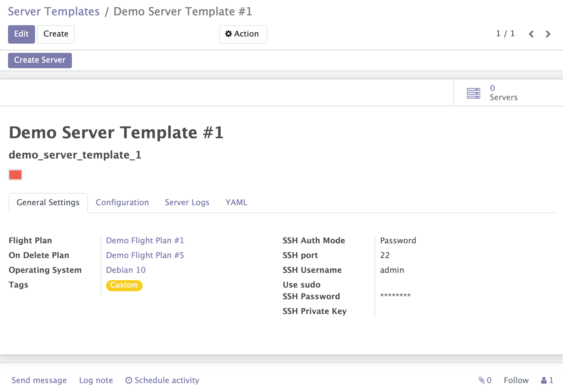Switch to the Configuration tab
Screen dimensions: 563x392
122,203
